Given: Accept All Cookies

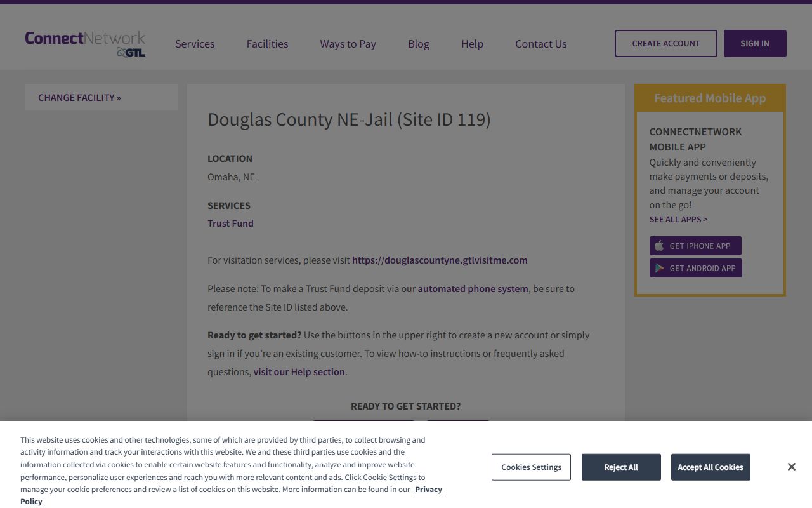Looking at the screenshot, I should point(710,467).
